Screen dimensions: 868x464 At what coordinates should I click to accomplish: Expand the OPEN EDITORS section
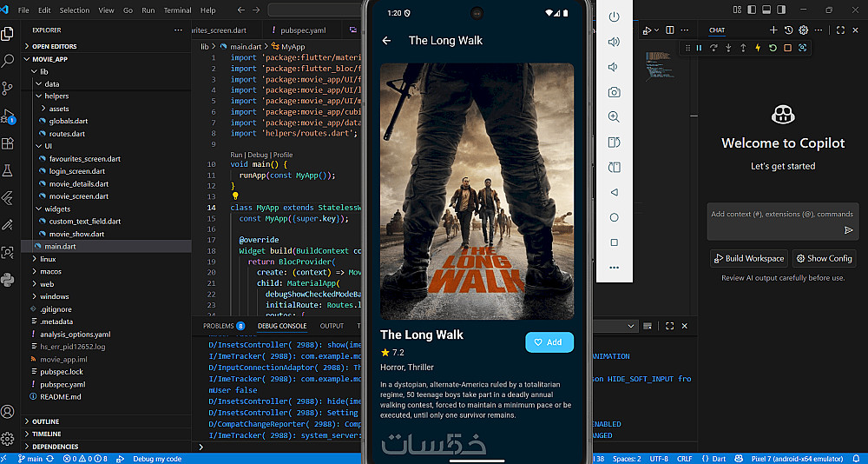106,47
